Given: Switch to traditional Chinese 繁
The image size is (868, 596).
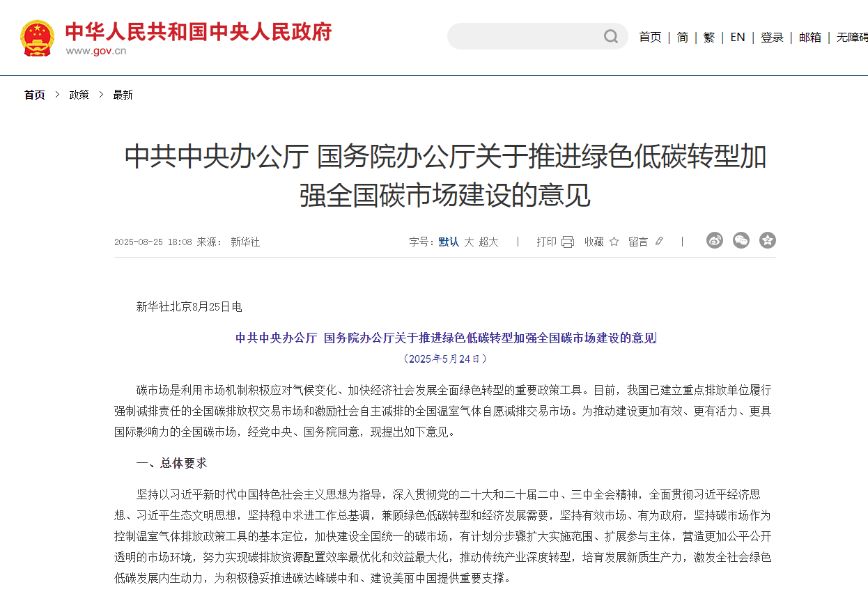Looking at the screenshot, I should tap(709, 37).
